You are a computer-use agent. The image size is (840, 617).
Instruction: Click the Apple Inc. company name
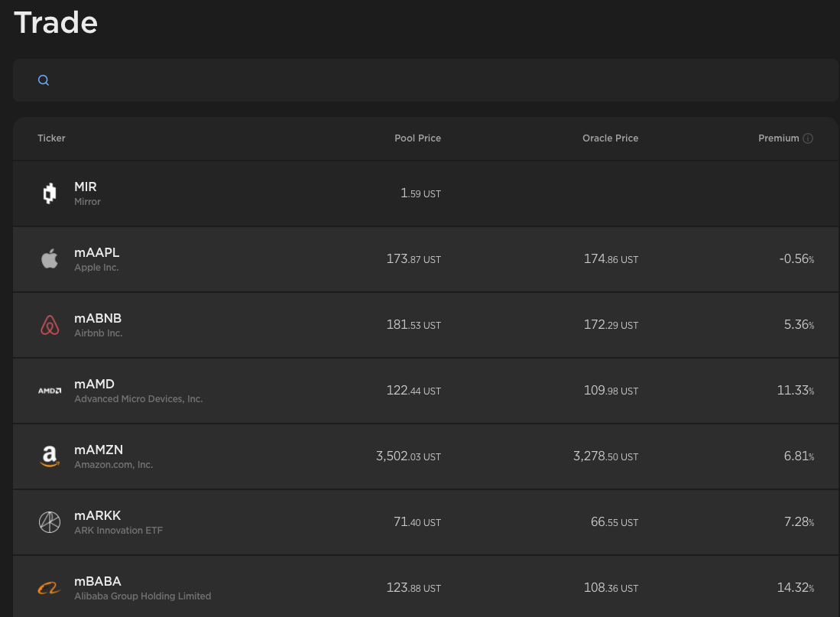point(96,268)
